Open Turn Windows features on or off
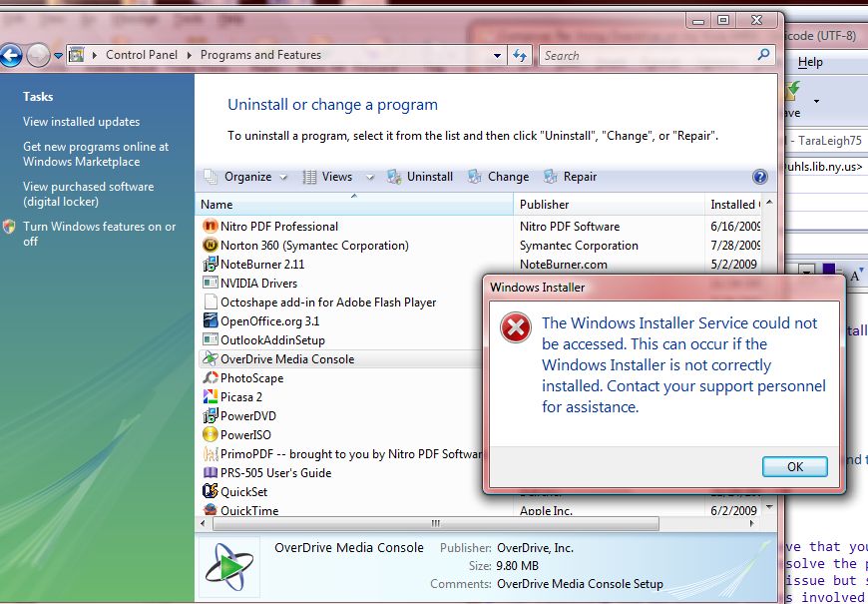Viewport: 868px width, 604px height. click(99, 234)
